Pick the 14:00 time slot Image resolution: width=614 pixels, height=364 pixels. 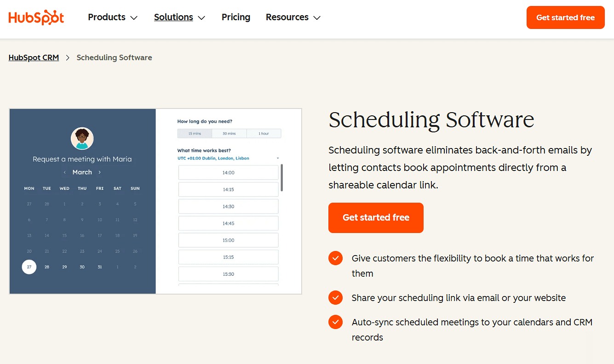tap(229, 173)
